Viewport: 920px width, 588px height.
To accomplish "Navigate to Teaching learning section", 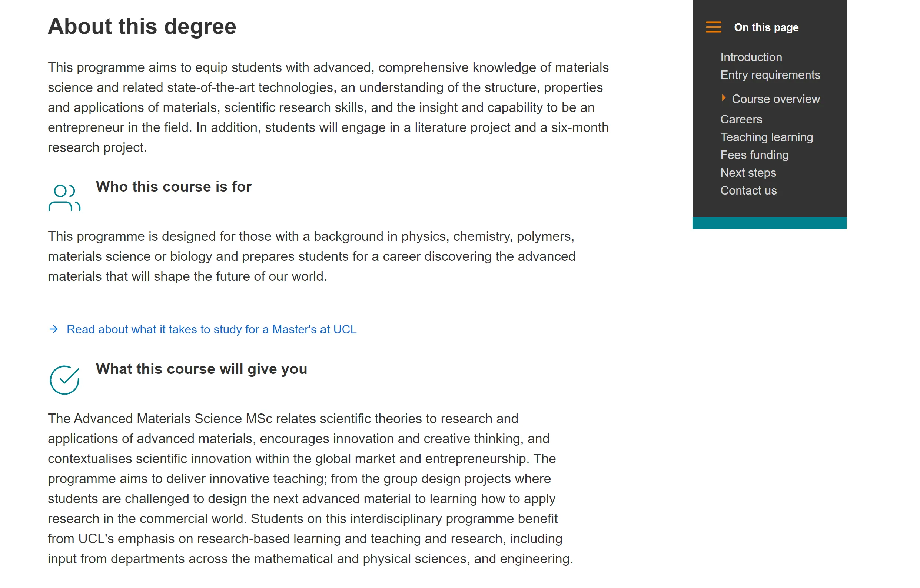I will [x=766, y=137].
